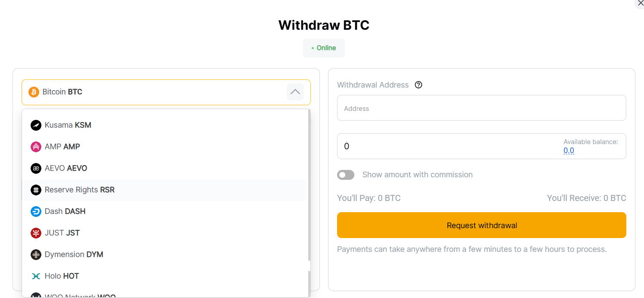Image resolution: width=644 pixels, height=298 pixels.
Task: Select the Dymension DYM icon
Action: tap(36, 254)
